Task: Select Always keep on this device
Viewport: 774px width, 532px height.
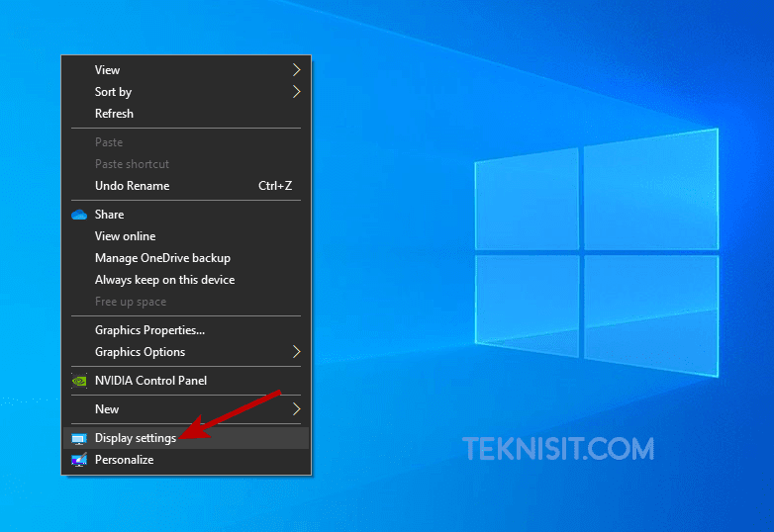Action: click(186, 280)
